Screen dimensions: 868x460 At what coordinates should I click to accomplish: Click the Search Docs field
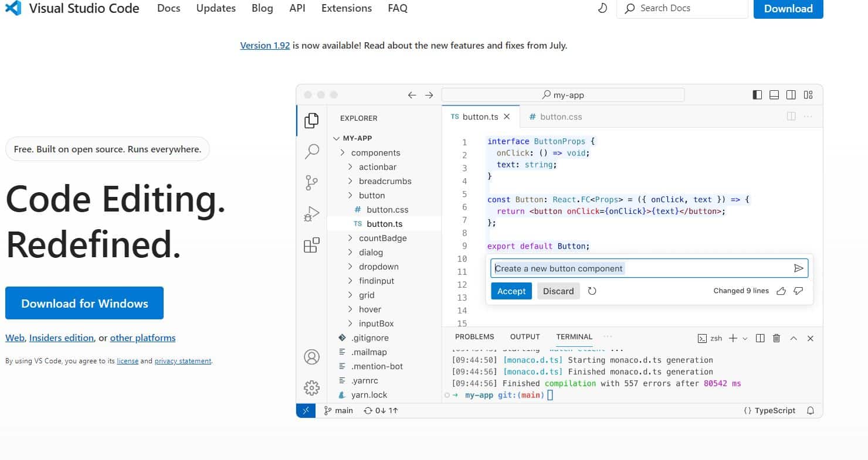pos(686,8)
